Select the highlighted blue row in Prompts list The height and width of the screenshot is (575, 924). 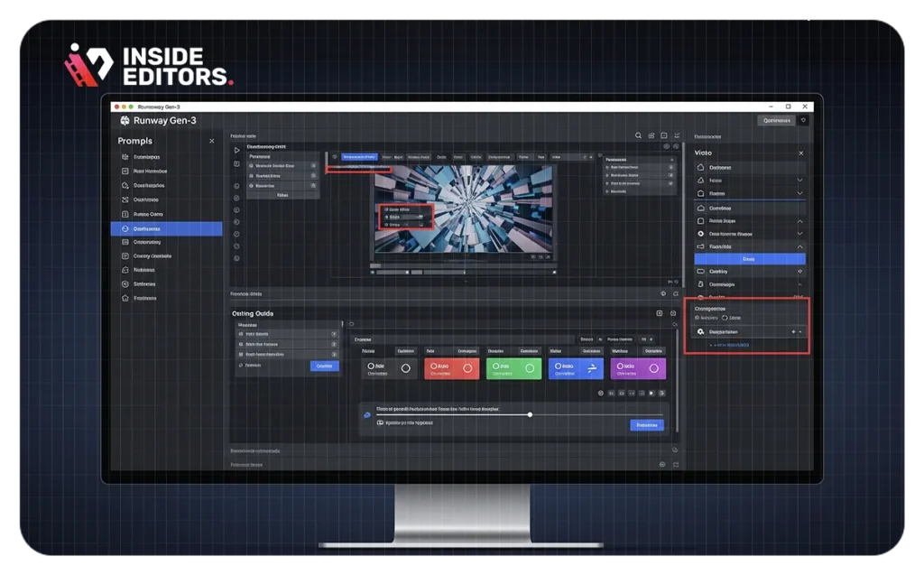[x=167, y=228]
